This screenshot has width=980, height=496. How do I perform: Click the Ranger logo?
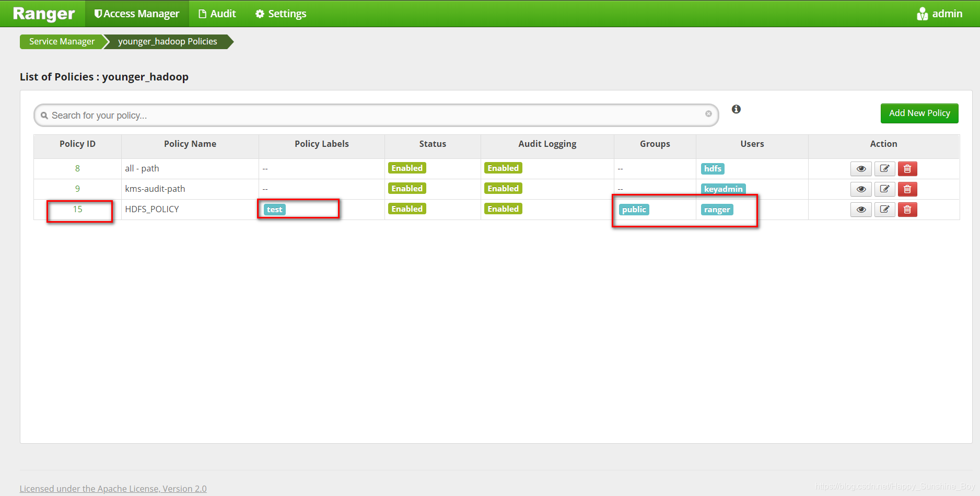click(43, 14)
